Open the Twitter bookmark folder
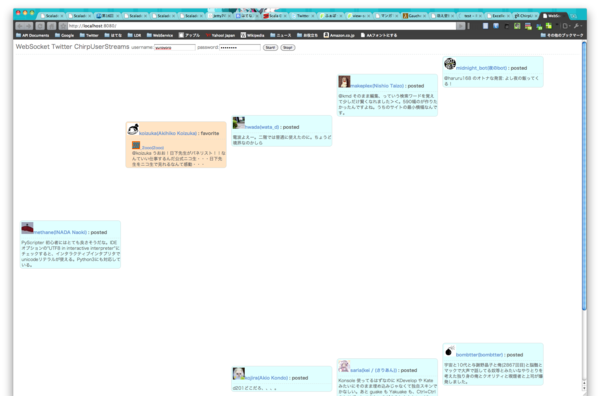Viewport: 600px width, 396px height. [89, 35]
